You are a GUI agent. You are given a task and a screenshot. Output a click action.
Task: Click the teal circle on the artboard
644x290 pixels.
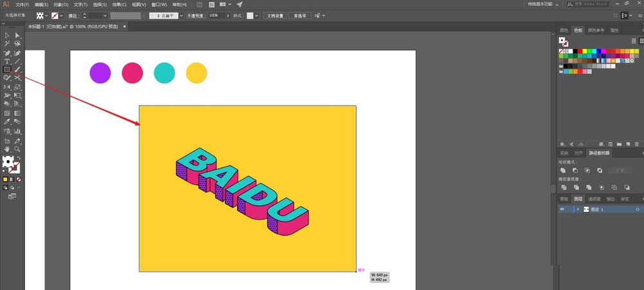click(164, 73)
